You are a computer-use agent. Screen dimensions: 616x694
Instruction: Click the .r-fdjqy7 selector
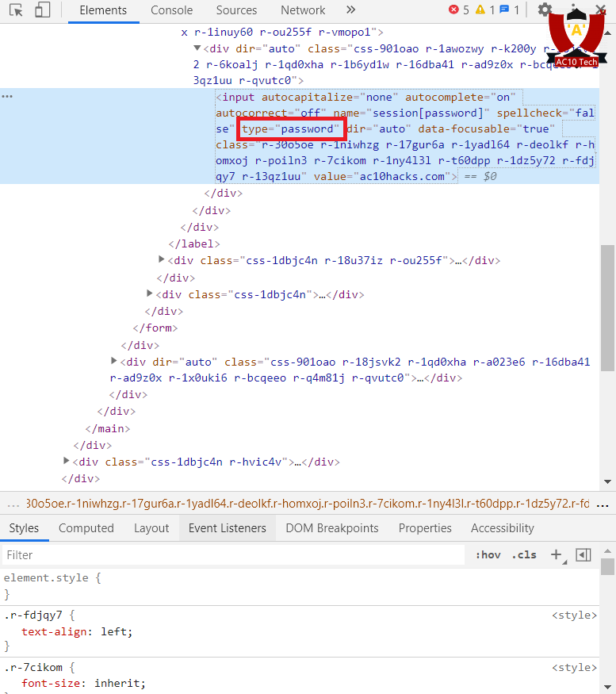coord(33,615)
